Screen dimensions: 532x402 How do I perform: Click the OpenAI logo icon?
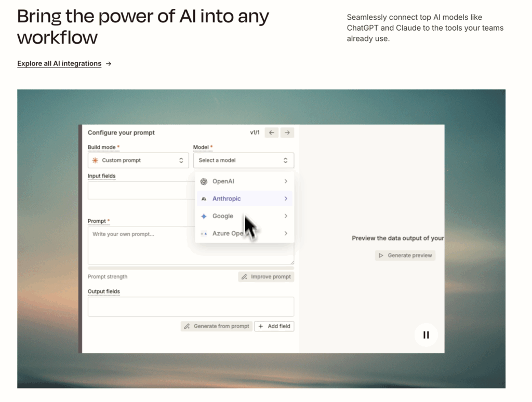point(204,182)
